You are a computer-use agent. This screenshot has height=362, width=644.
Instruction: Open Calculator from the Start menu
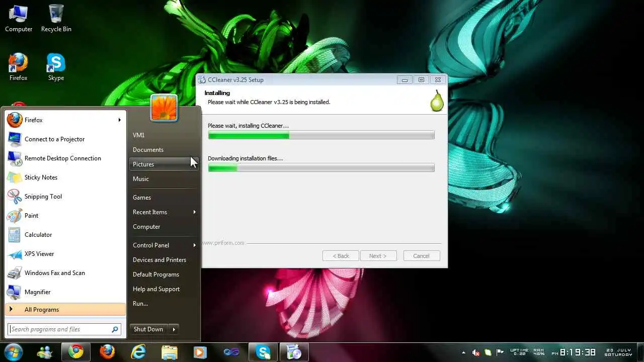65,235
